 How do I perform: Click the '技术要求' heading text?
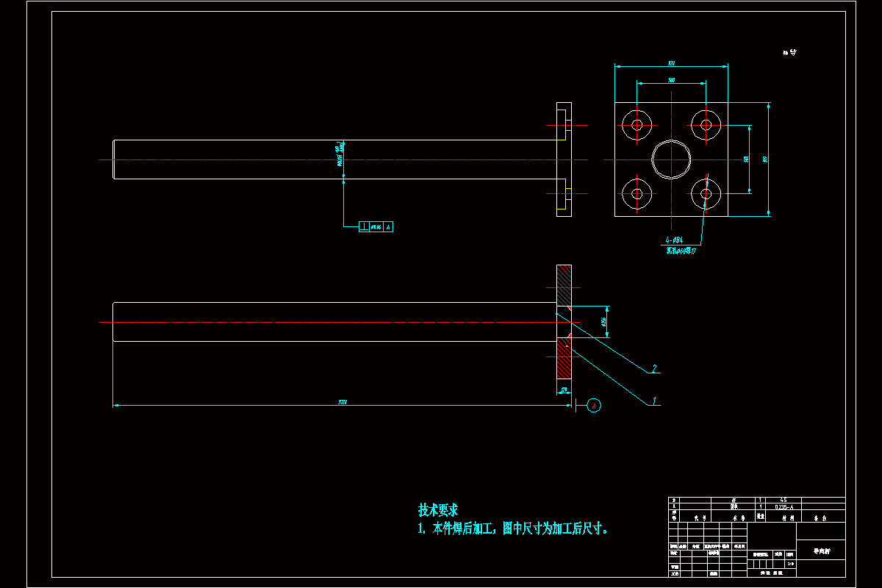click(438, 509)
